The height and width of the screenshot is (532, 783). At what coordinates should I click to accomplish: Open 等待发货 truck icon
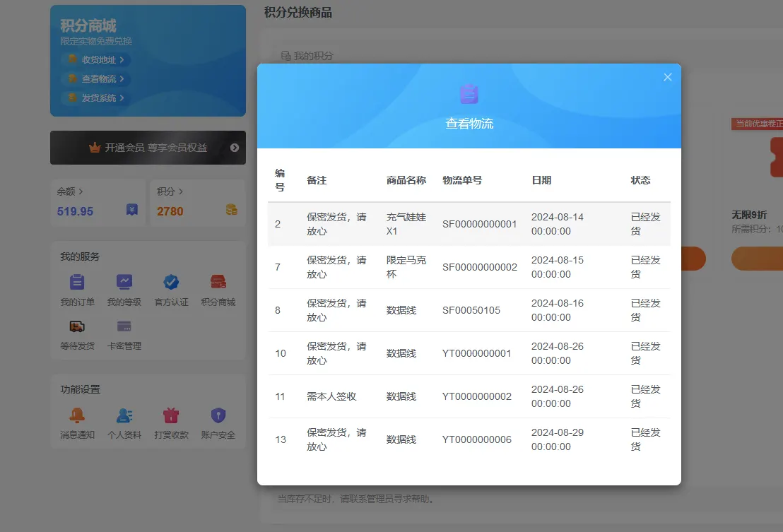77,326
